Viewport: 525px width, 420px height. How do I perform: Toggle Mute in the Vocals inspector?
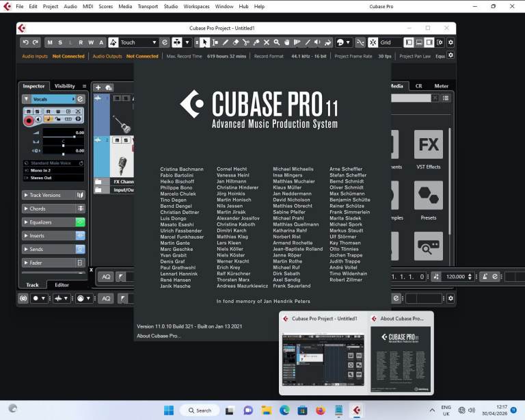(x=29, y=111)
